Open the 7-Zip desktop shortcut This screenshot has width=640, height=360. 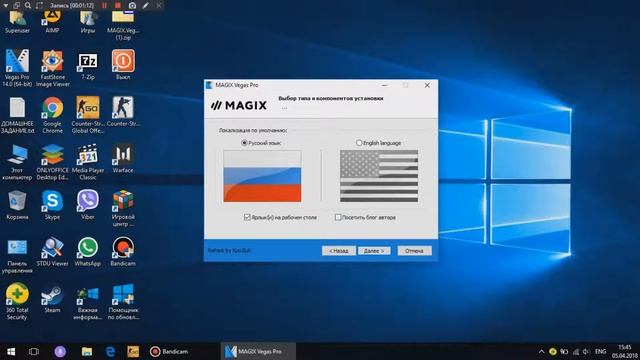point(88,65)
